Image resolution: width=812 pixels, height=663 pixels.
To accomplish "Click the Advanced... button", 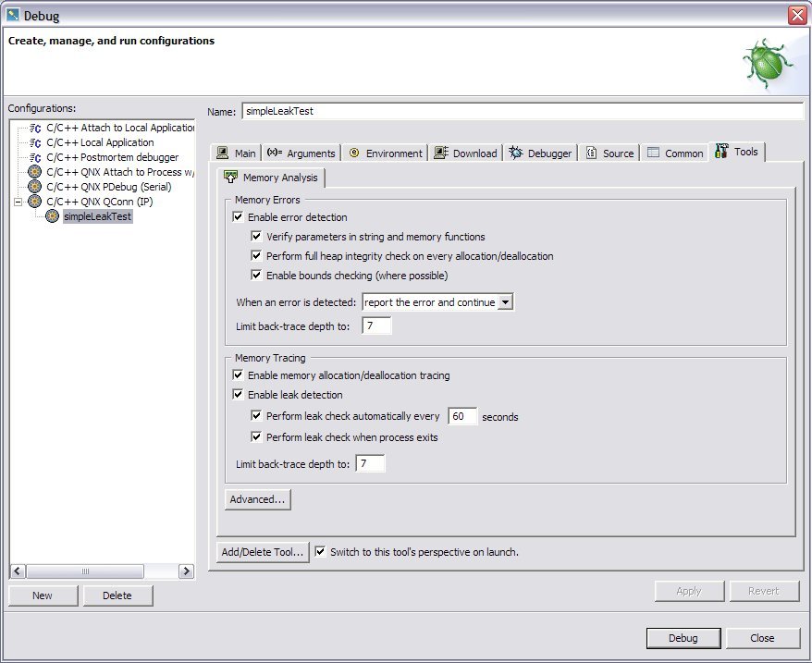I will (x=258, y=499).
